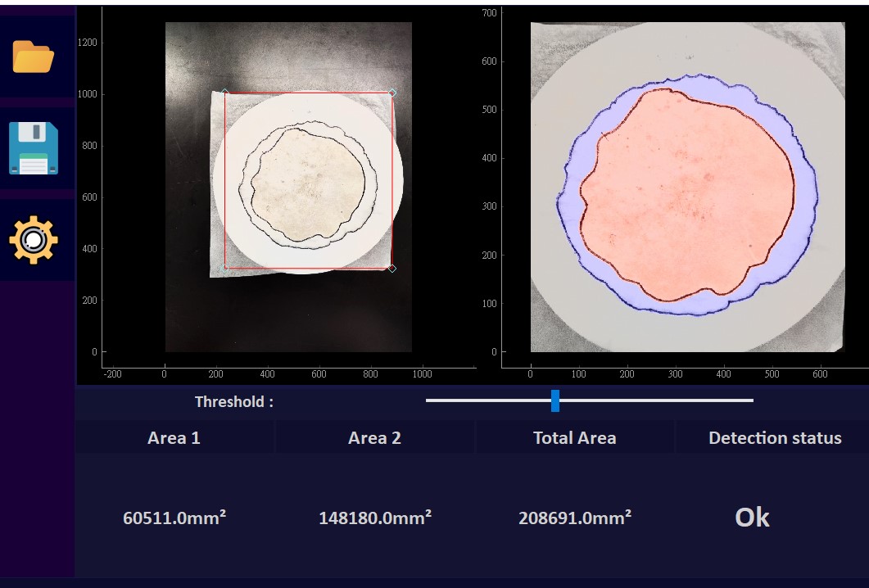Click the Area 2 column header
Screen dimensions: 869x588
pyautogui.click(x=374, y=438)
